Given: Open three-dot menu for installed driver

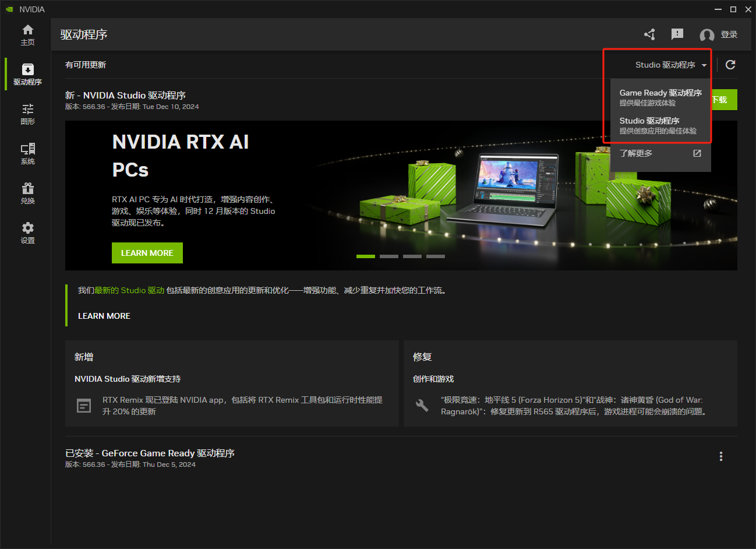Looking at the screenshot, I should pyautogui.click(x=721, y=456).
